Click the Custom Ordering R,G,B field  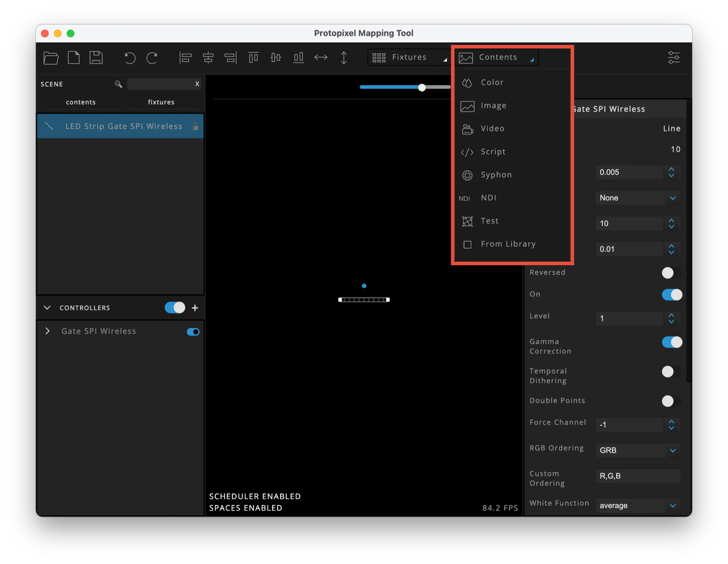[x=638, y=476]
